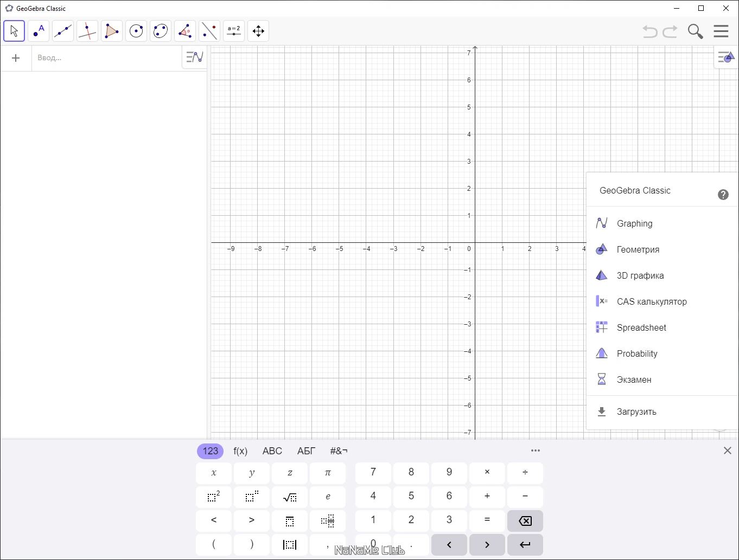Viewport: 739px width, 560px height.
Task: Switch to Graphing perspective
Action: coord(662,223)
